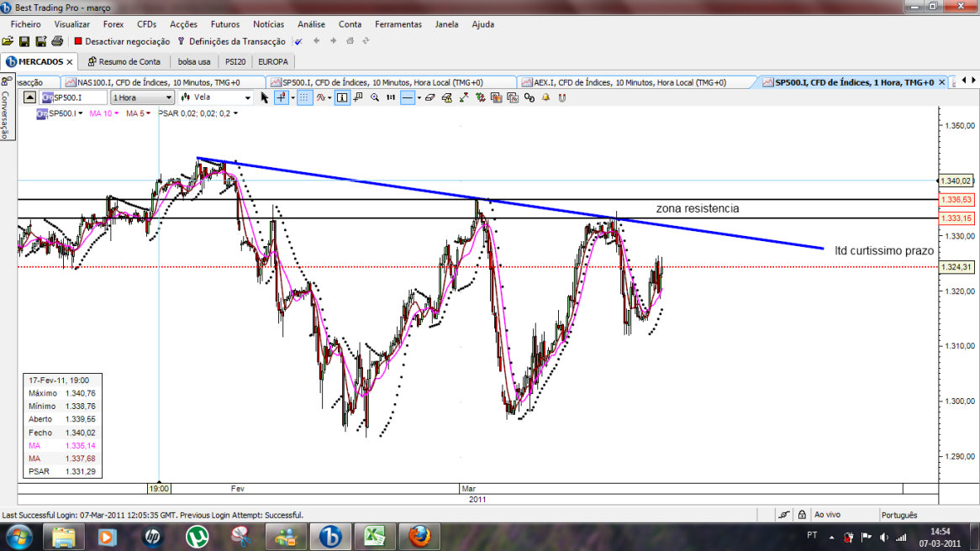
Task: Click the print icon in main toolbar
Action: (57, 41)
